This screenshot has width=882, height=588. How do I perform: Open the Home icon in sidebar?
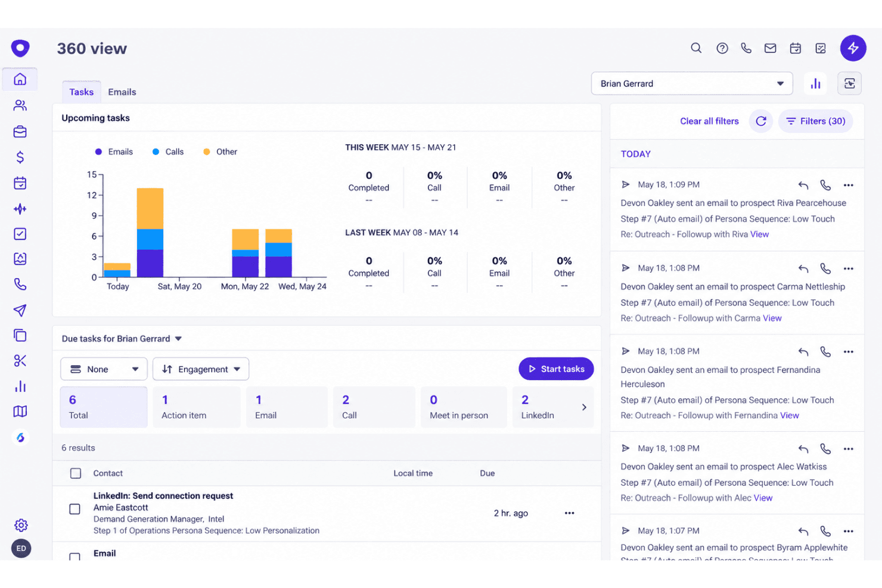pos(20,79)
